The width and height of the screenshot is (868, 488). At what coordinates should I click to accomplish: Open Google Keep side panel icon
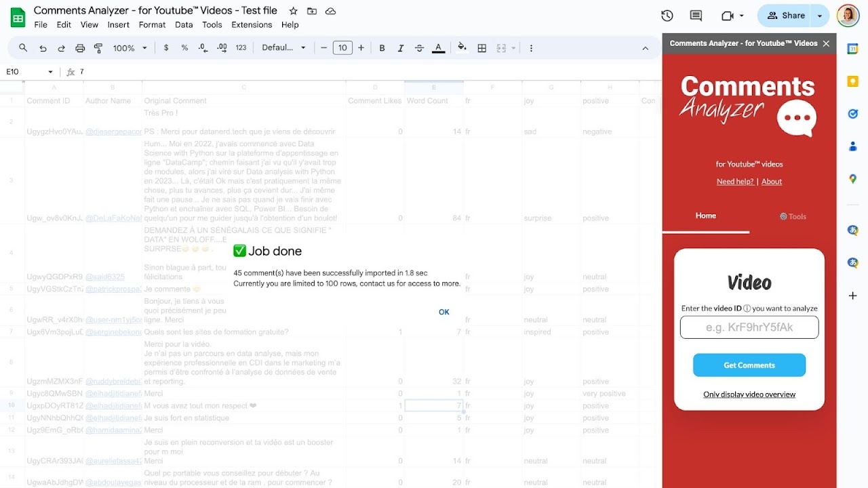coord(852,81)
